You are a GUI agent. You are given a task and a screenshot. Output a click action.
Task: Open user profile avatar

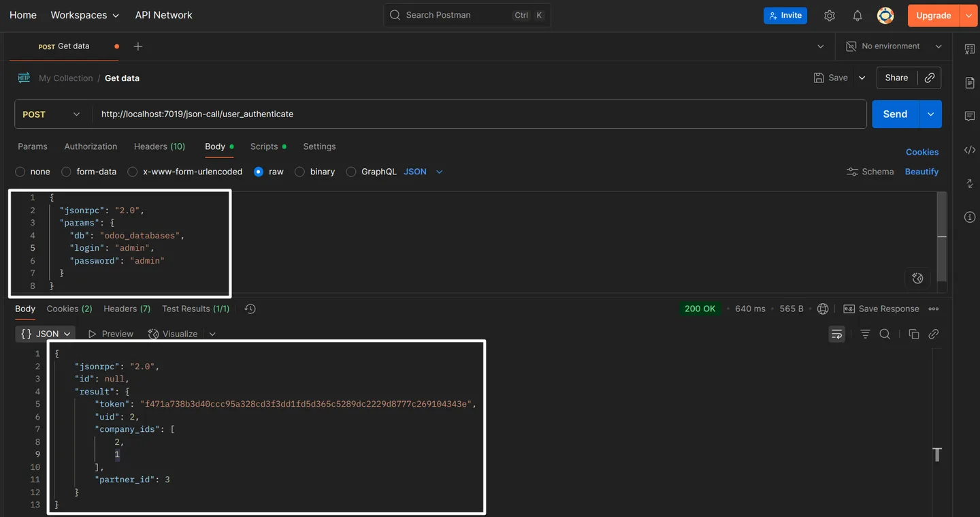[885, 16]
